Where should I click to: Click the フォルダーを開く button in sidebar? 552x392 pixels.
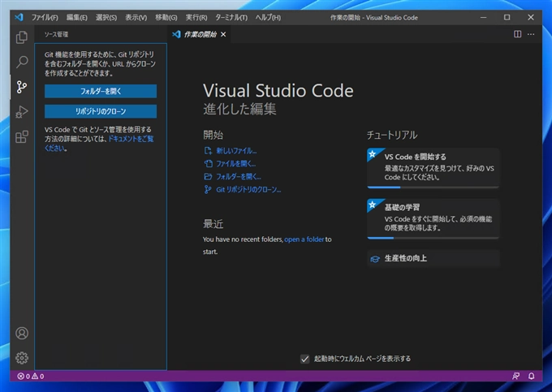coord(101,91)
